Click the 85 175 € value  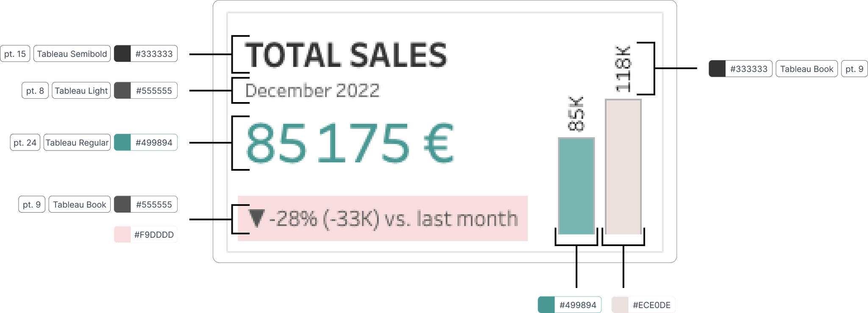tap(350, 143)
